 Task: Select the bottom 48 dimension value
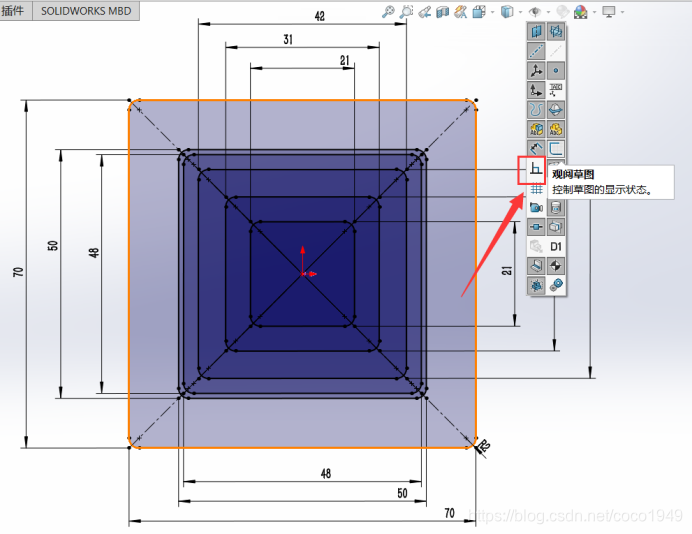click(326, 474)
